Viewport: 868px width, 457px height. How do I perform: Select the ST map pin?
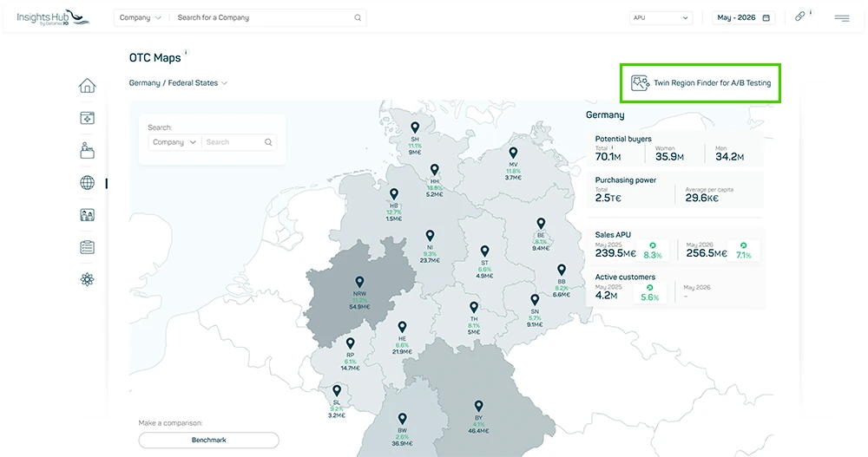[484, 251]
